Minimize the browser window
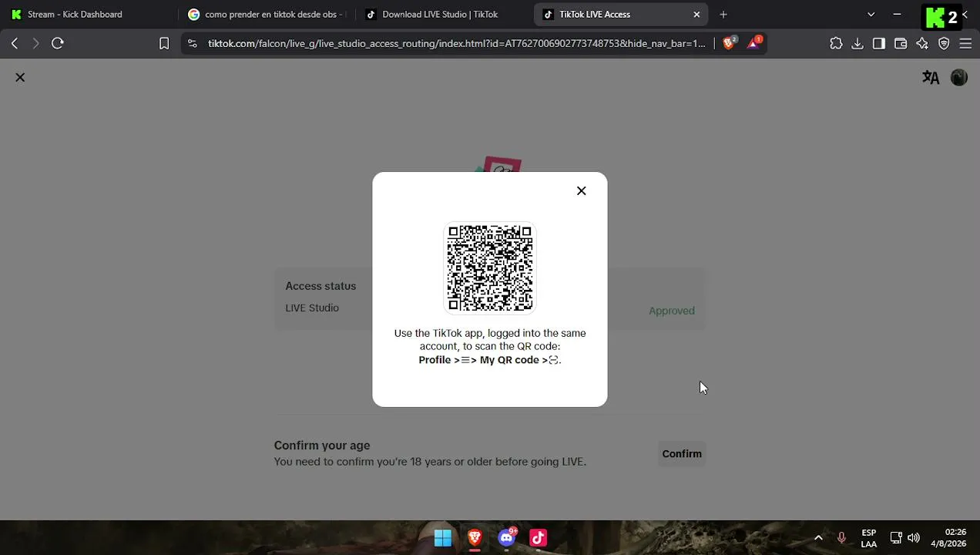This screenshot has height=555, width=980. tap(898, 15)
